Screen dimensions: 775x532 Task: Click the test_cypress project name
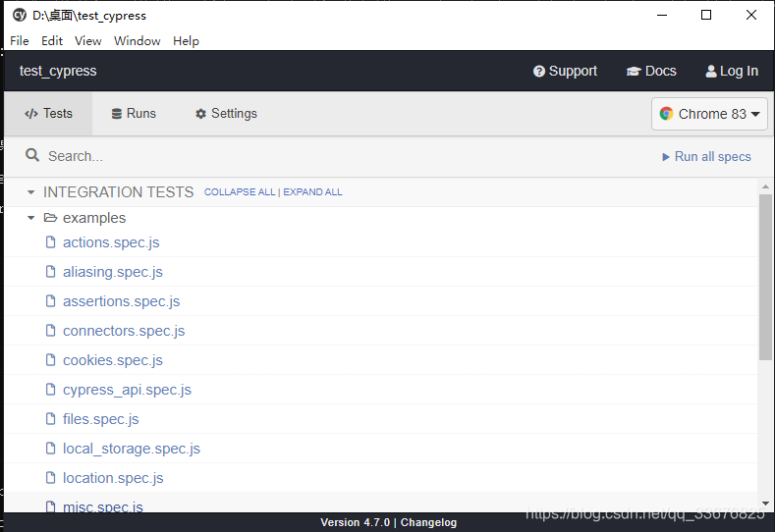(x=58, y=71)
